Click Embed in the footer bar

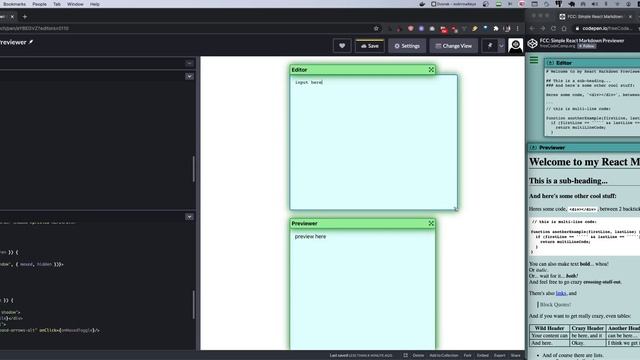482,356
